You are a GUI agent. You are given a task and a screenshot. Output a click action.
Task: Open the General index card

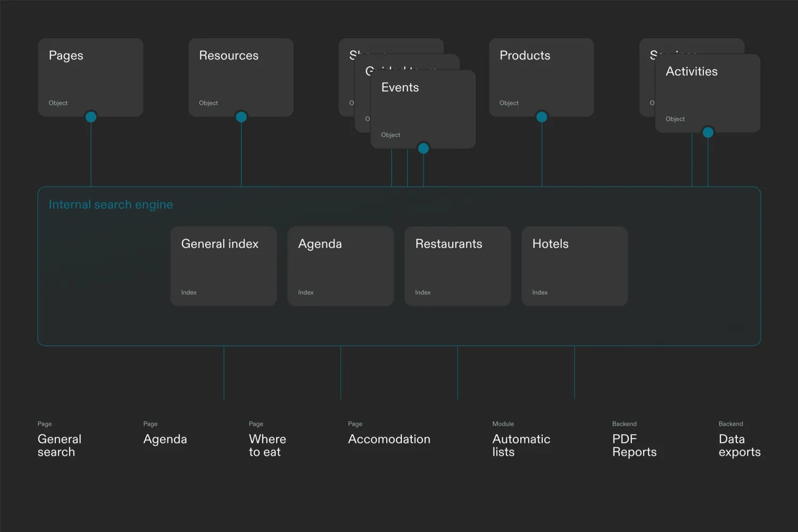pyautogui.click(x=223, y=266)
